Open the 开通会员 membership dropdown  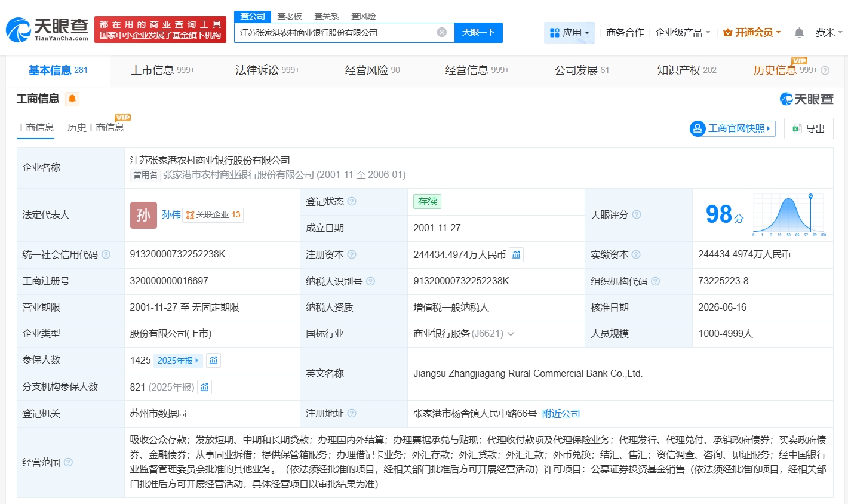[752, 33]
